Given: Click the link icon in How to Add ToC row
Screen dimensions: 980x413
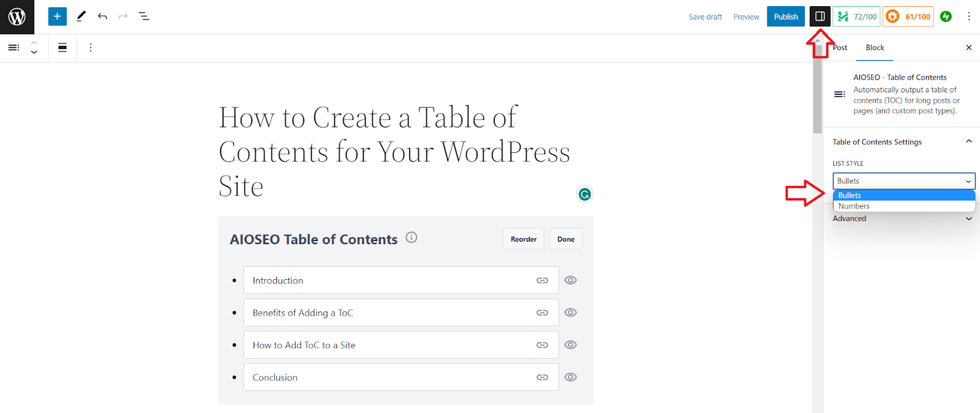Looking at the screenshot, I should point(542,345).
